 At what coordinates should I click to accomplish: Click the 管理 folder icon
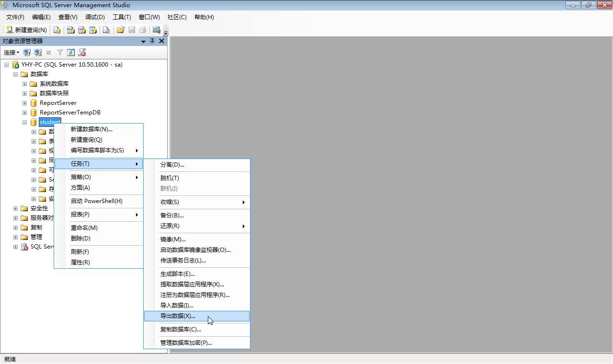pos(24,237)
